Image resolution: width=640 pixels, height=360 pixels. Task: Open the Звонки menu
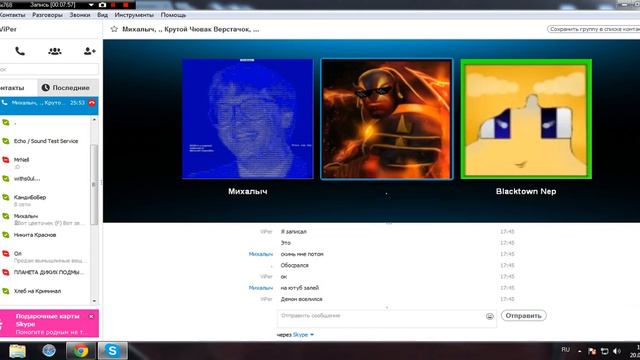[x=80, y=15]
